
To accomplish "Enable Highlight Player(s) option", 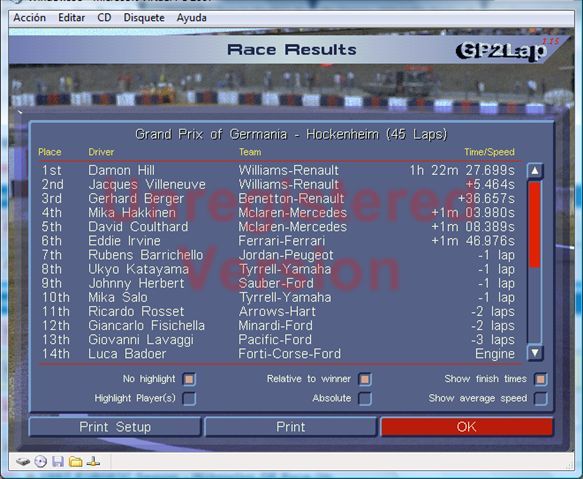I will pos(189,398).
